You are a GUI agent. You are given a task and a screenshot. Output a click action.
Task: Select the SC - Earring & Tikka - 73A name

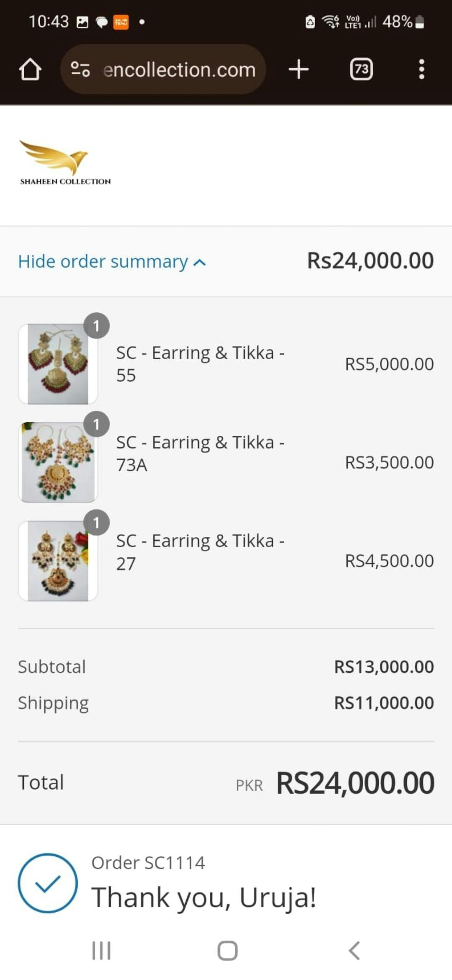tap(200, 454)
